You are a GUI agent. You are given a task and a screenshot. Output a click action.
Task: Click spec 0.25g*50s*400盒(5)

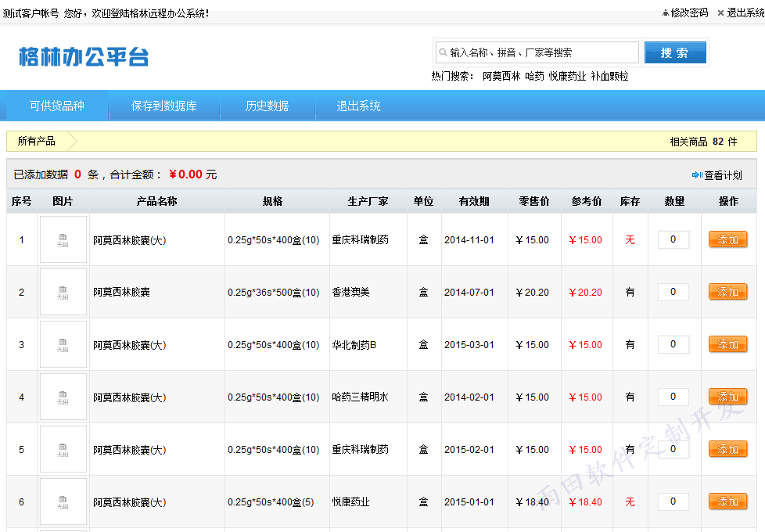(x=271, y=502)
